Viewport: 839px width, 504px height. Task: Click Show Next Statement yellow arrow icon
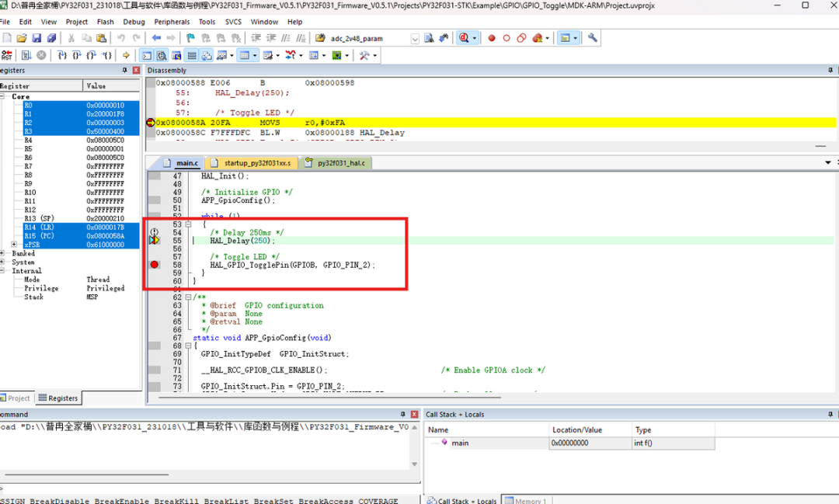[126, 56]
